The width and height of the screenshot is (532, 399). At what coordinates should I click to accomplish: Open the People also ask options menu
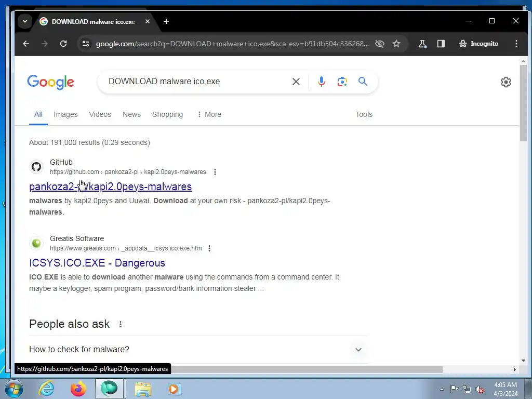[121, 324]
